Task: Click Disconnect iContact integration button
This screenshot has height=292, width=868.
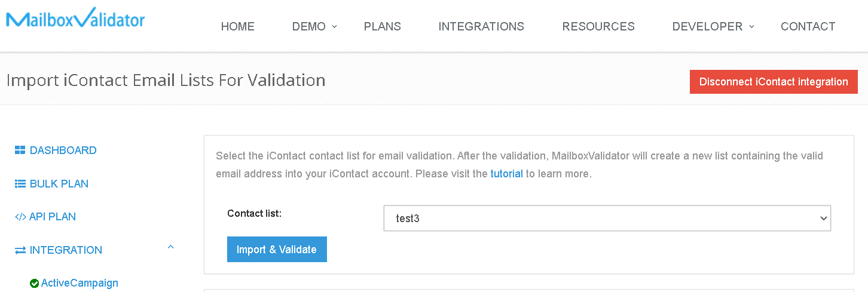Action: coord(774,82)
